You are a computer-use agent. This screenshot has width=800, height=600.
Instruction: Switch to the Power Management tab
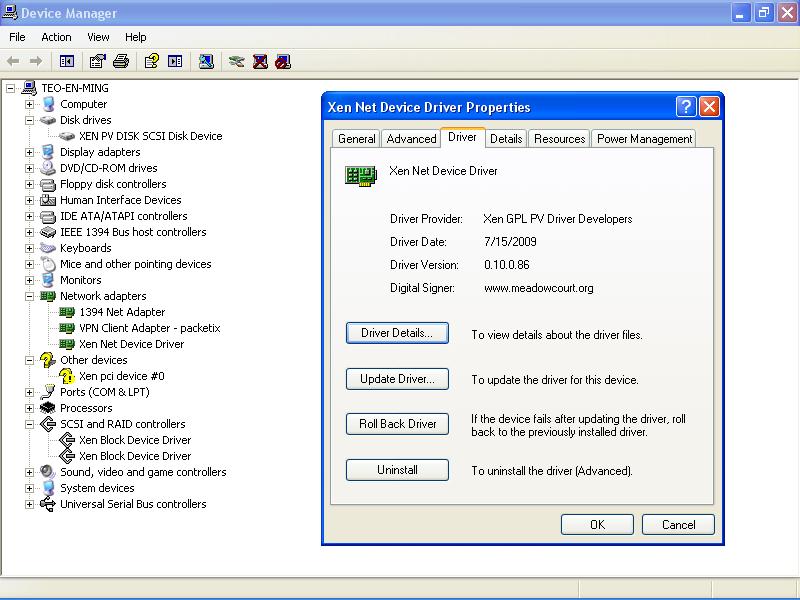pyautogui.click(x=644, y=139)
